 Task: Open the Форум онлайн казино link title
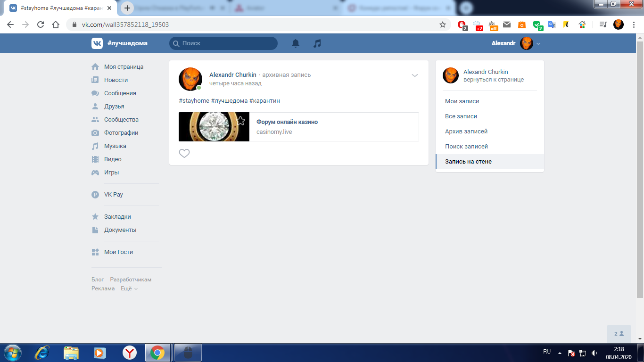tap(287, 122)
